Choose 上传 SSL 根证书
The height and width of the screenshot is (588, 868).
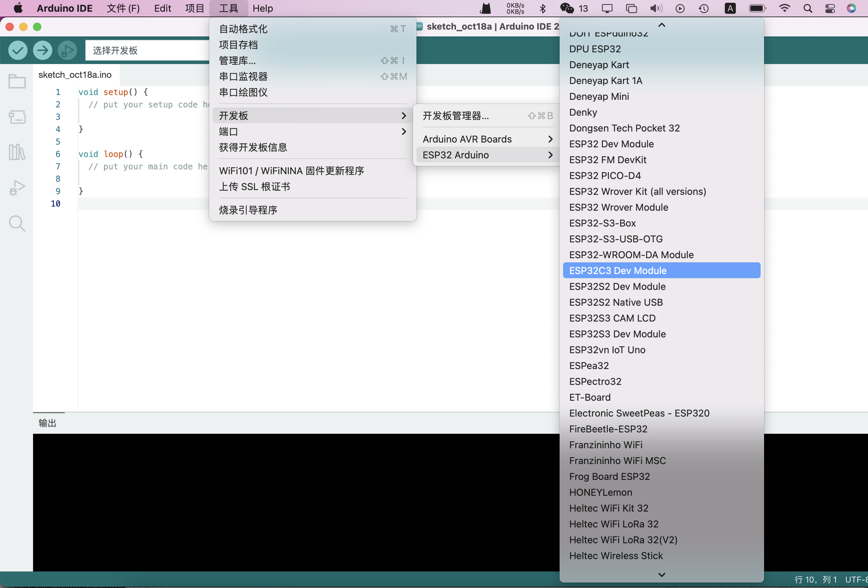pos(313,186)
